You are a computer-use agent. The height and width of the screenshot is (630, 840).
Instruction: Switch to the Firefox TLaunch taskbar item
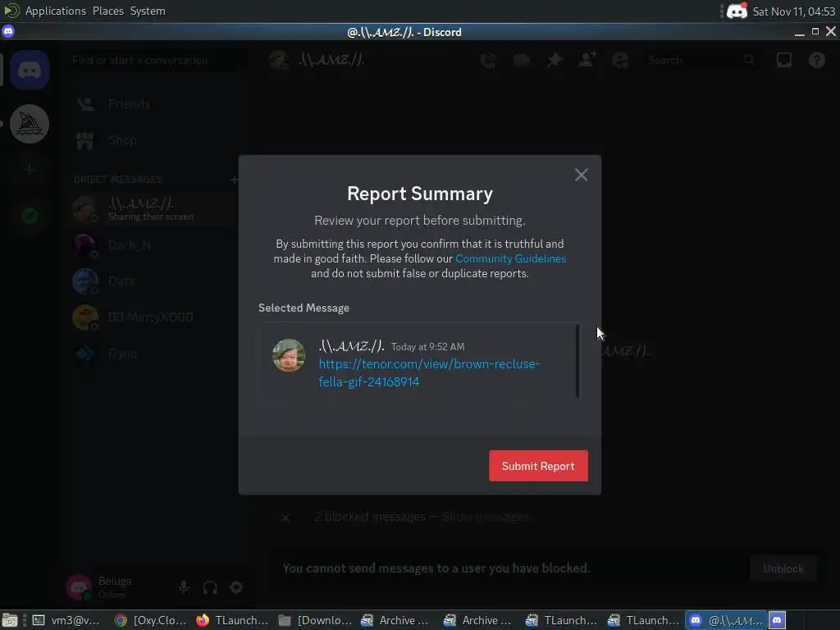232,620
